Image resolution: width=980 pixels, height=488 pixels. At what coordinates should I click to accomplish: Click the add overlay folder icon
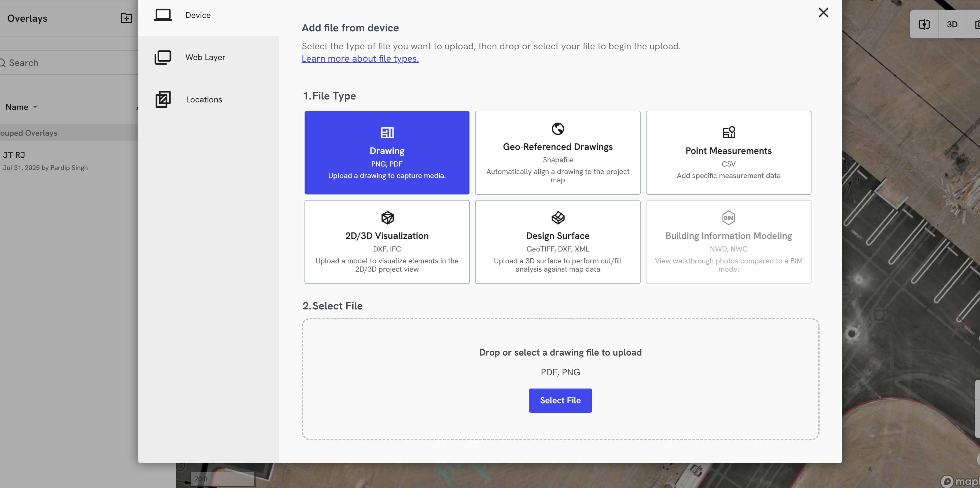click(x=126, y=18)
